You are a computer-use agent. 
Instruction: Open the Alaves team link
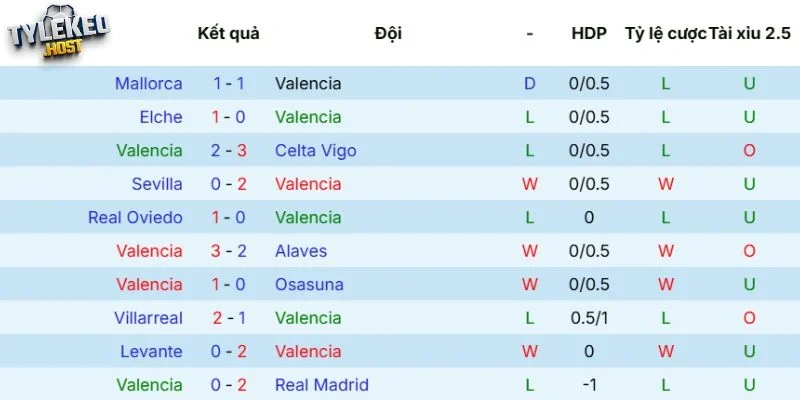pos(301,251)
